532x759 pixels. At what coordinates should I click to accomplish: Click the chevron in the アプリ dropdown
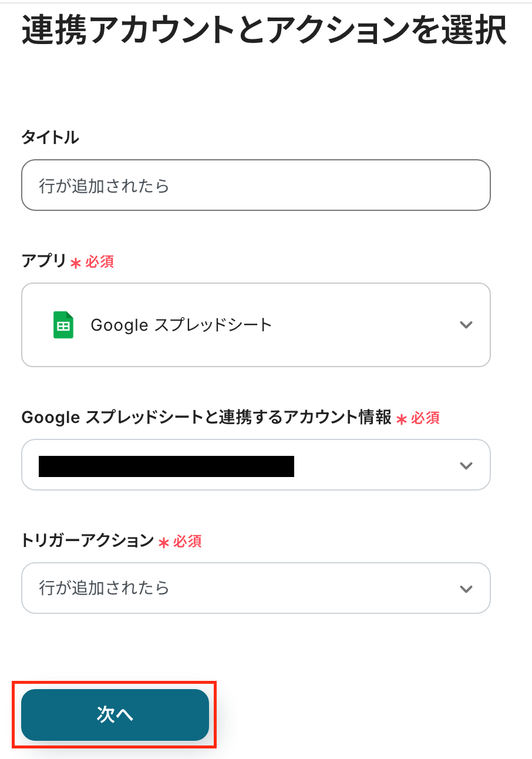coord(466,325)
